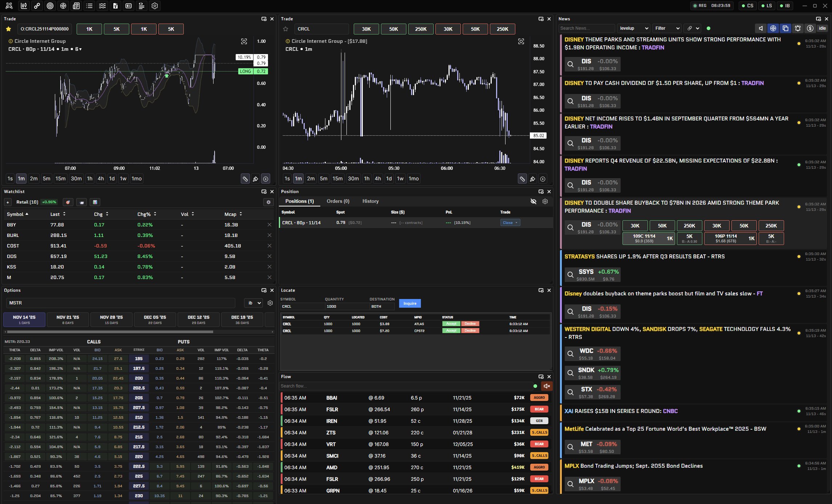Click the crosshair icon in top toolbar
This screenshot has width=832, height=504.
tap(63, 6)
